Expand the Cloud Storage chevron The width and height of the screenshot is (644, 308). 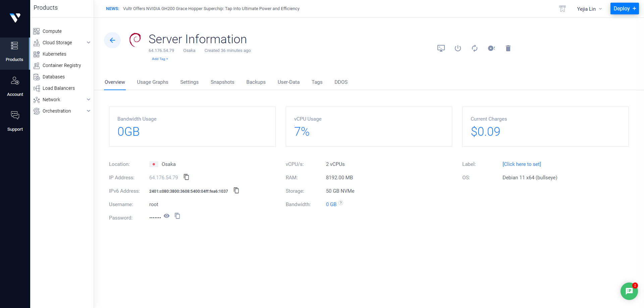point(89,43)
